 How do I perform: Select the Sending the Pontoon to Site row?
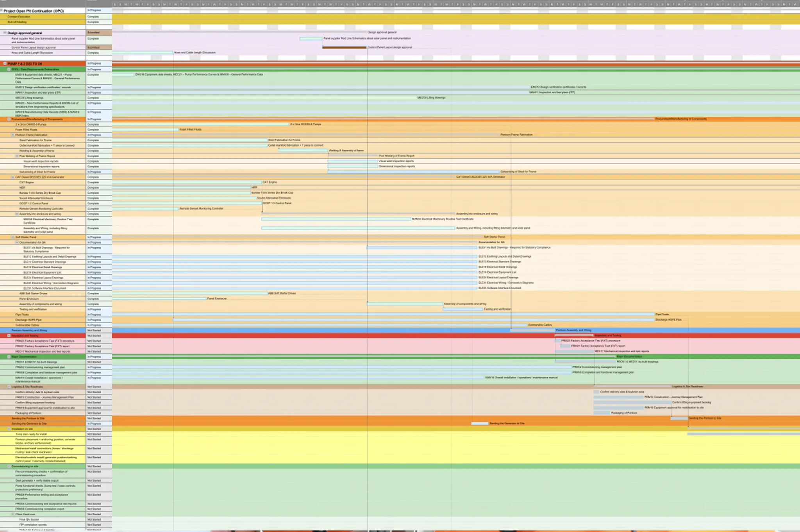[x=43, y=418]
